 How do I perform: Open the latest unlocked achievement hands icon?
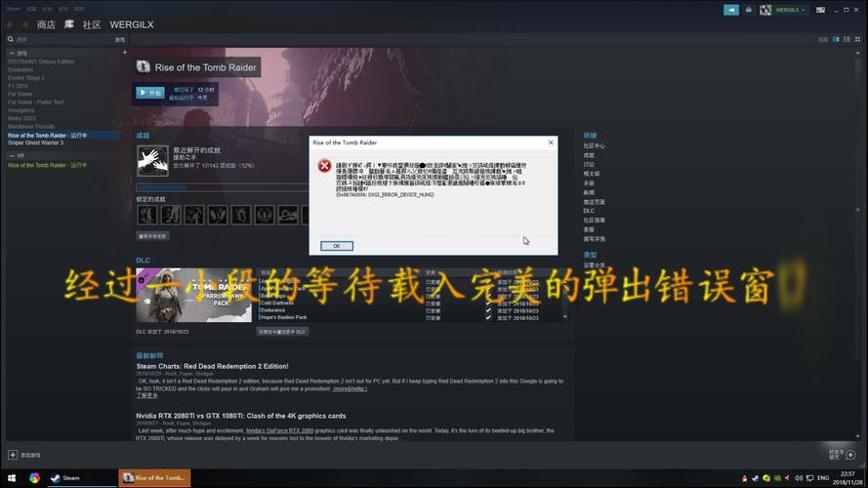click(152, 160)
